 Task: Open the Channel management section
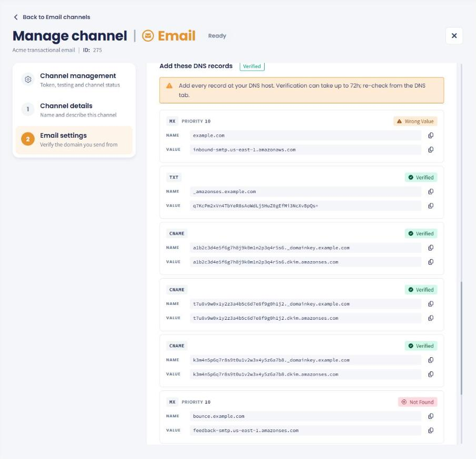pyautogui.click(x=74, y=80)
